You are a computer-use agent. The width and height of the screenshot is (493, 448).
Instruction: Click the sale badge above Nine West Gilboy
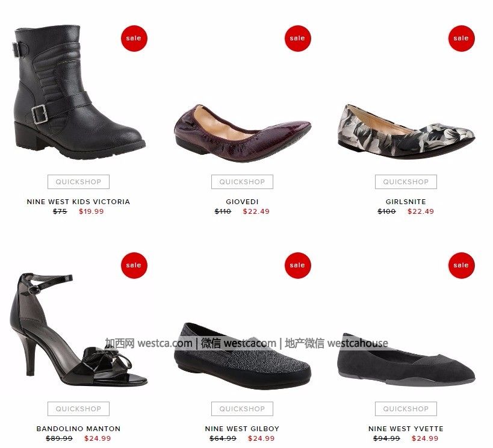(298, 265)
